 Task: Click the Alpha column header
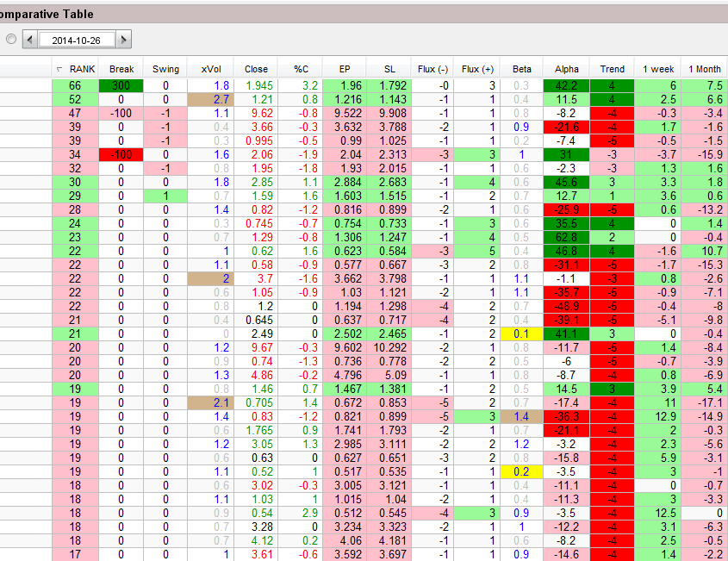(567, 69)
